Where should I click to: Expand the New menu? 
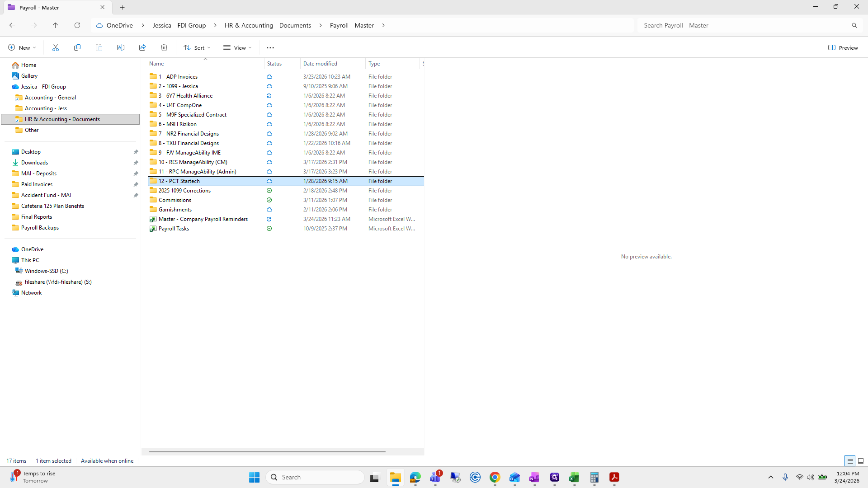click(21, 47)
